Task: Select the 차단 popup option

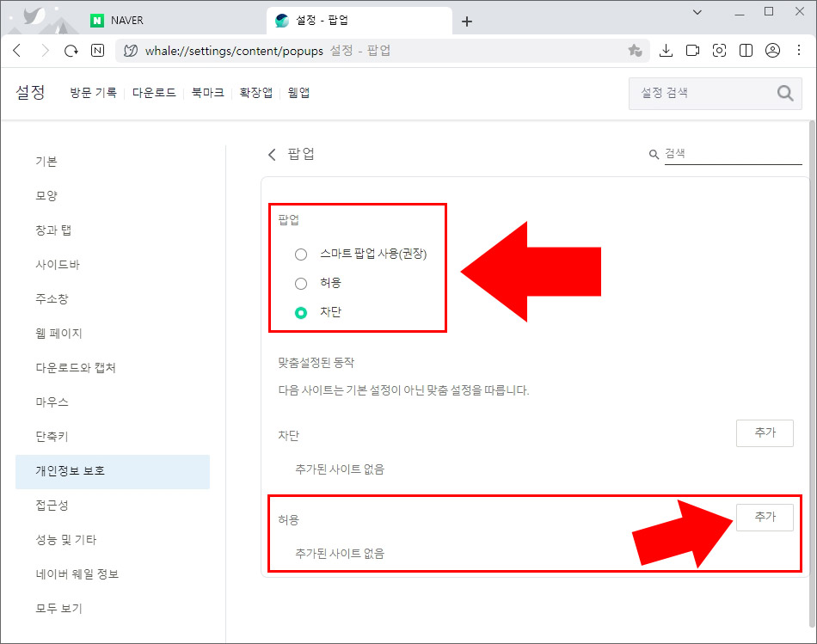Action: click(301, 312)
